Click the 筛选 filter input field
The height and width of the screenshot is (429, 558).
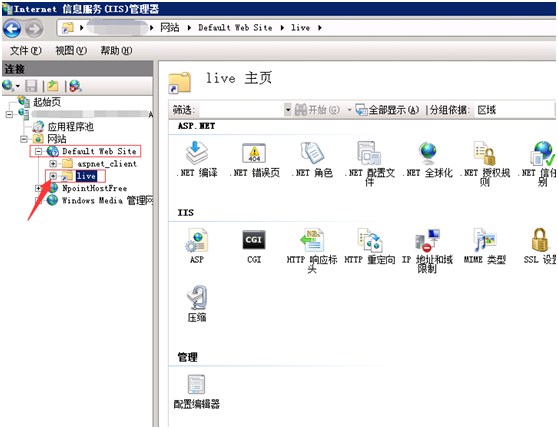pos(242,110)
